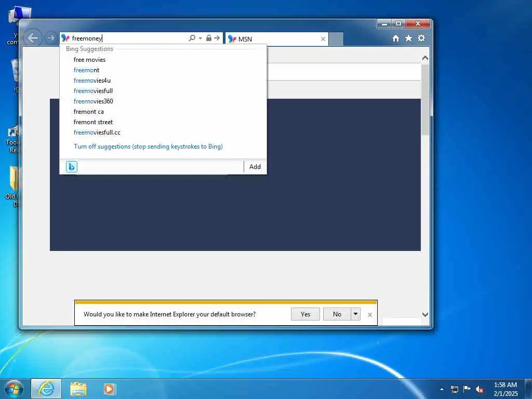Viewport: 532px width, 399px height.
Task: Click the Forward navigation arrow
Action: point(50,38)
